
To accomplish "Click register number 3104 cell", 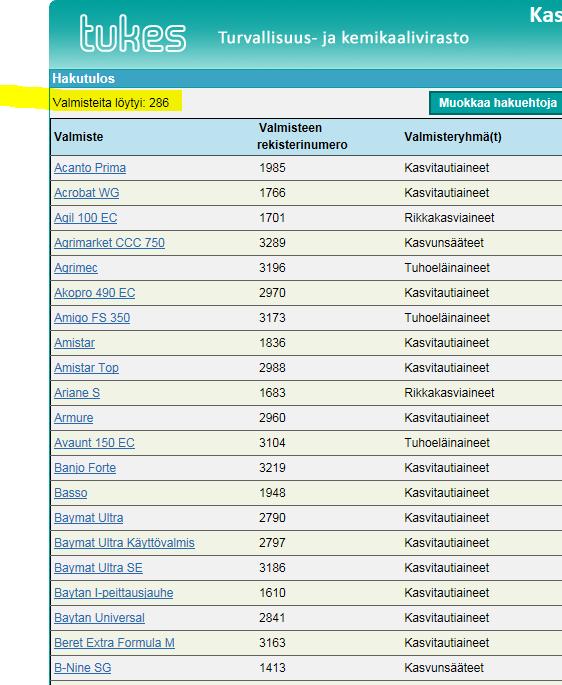I will (x=272, y=443).
